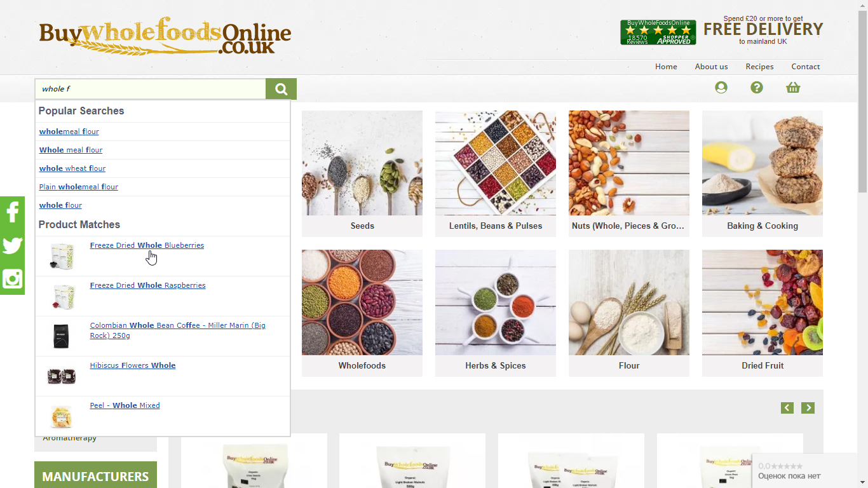Click the Shopper Approved reviews badge

click(658, 32)
